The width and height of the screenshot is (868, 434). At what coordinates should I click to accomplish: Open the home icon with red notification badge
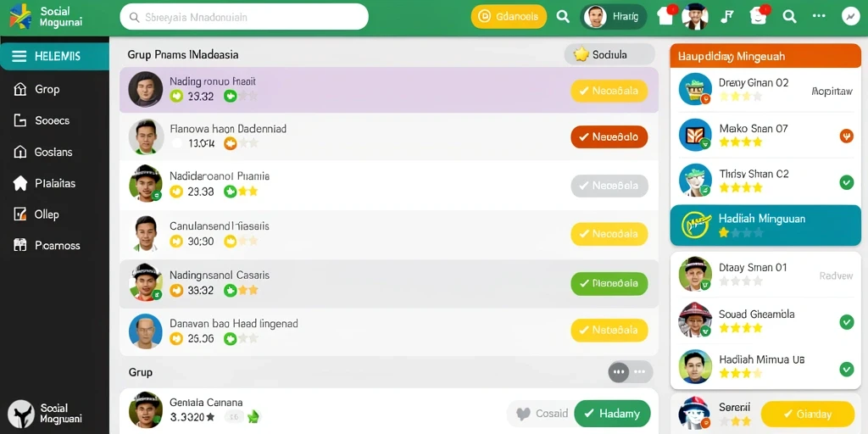[x=666, y=16]
